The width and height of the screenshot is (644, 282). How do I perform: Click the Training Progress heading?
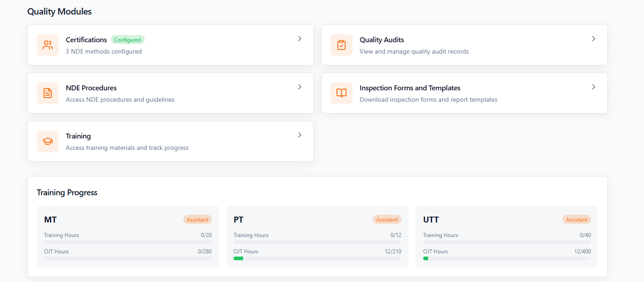[67, 193]
